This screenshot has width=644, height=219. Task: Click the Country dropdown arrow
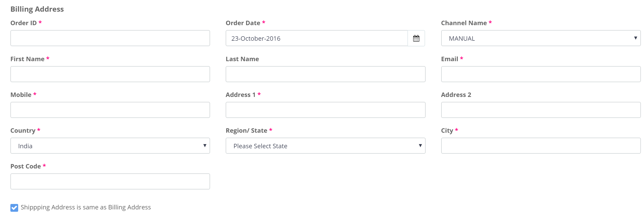point(205,146)
